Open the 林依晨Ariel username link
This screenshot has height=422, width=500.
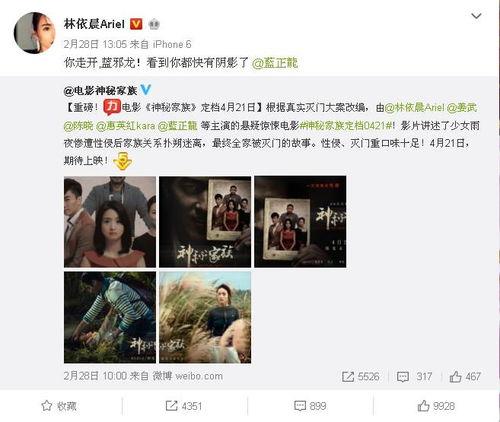[94, 24]
